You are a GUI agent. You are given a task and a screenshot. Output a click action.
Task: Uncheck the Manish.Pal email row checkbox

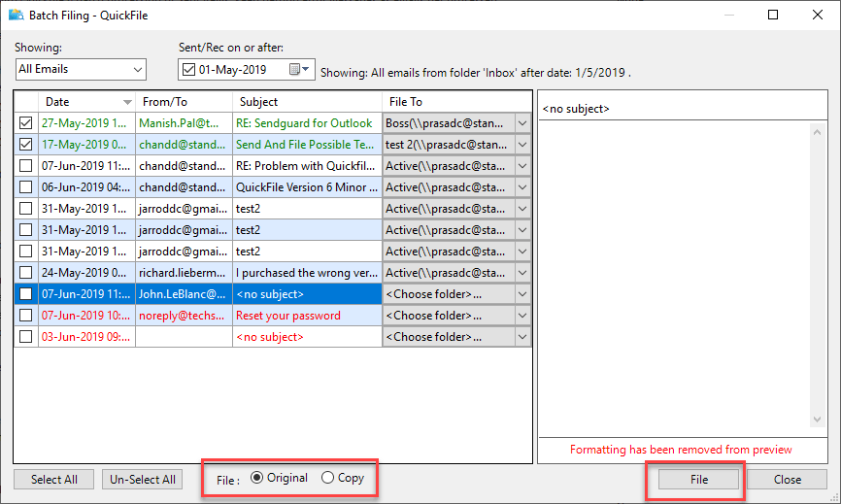pyautogui.click(x=26, y=122)
